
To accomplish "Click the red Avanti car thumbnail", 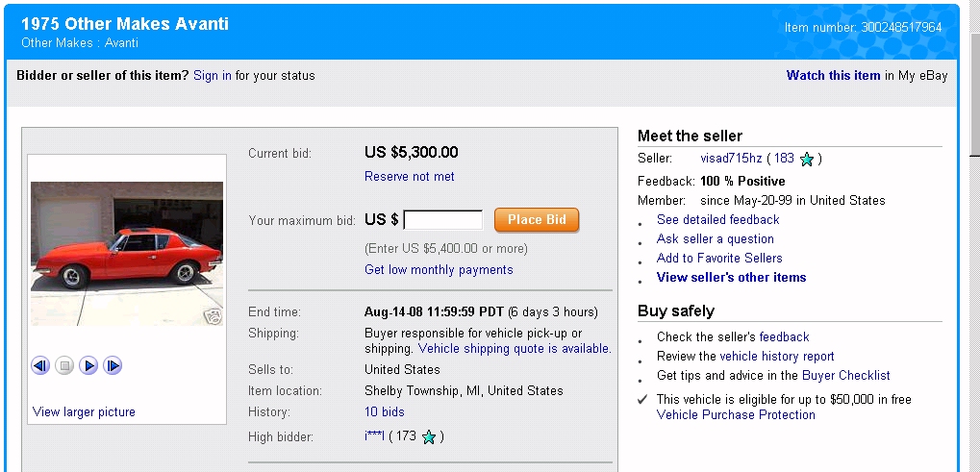I will pos(127,253).
